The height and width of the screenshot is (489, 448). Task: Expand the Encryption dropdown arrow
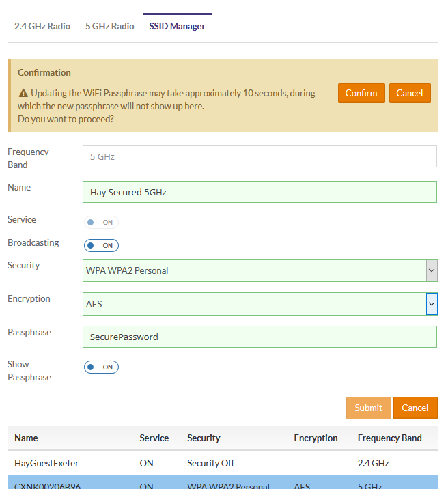pyautogui.click(x=432, y=304)
